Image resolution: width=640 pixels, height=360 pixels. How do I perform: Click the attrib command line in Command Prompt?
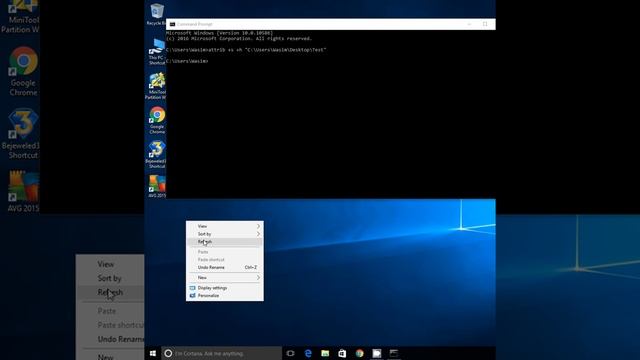tap(246, 50)
